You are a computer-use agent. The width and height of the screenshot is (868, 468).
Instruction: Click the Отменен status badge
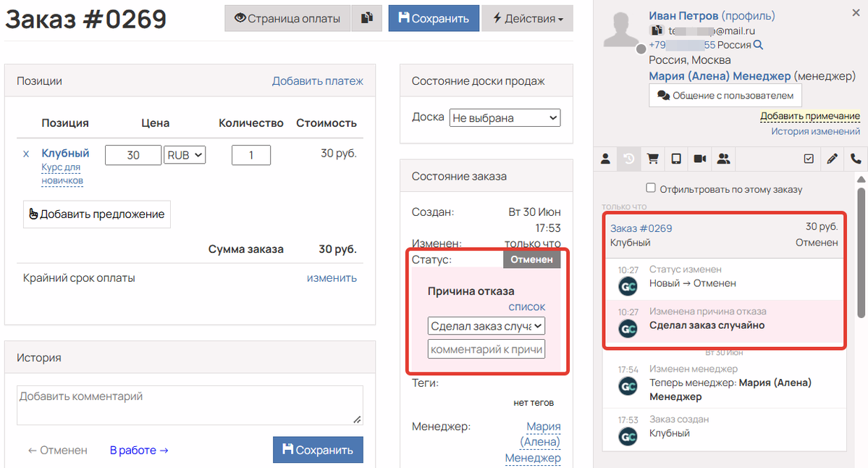[531, 259]
